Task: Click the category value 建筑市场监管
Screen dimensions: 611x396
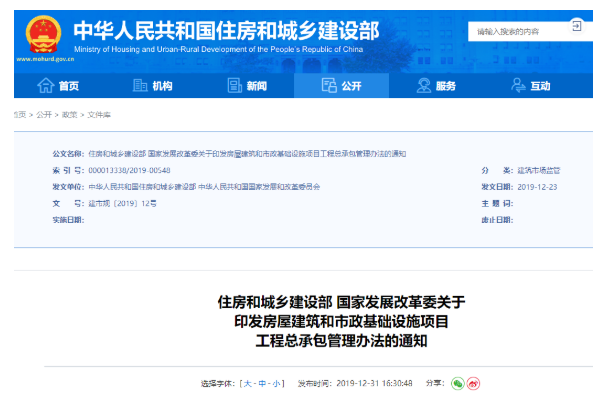Action: pos(539,170)
